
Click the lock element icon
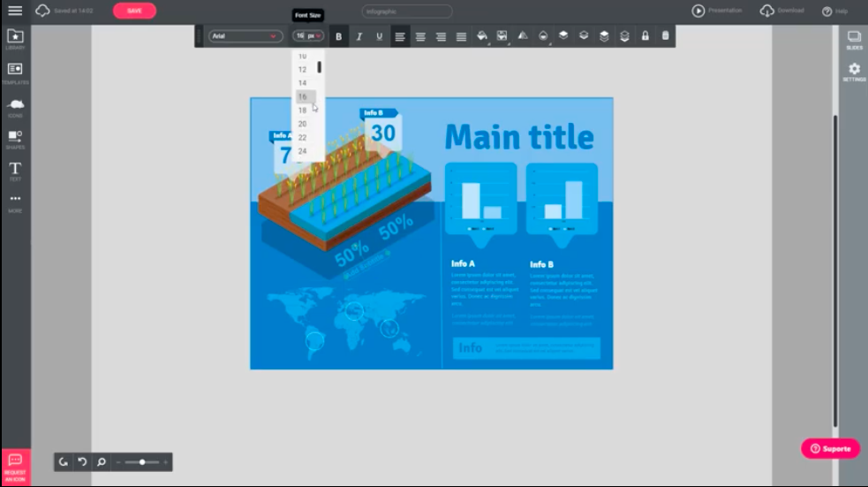click(645, 36)
